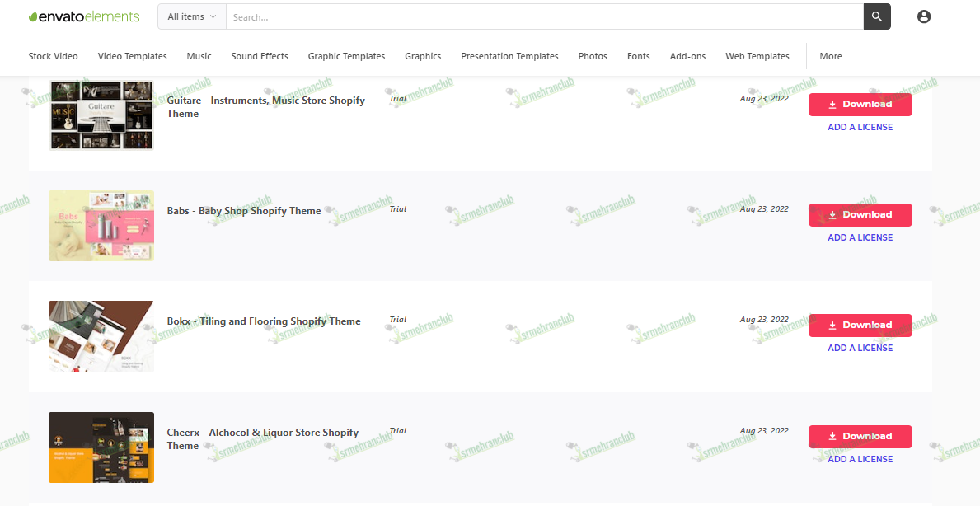The image size is (980, 506).
Task: Click the 'Aug 23, 2022' date in the Guitare row
Action: click(764, 99)
